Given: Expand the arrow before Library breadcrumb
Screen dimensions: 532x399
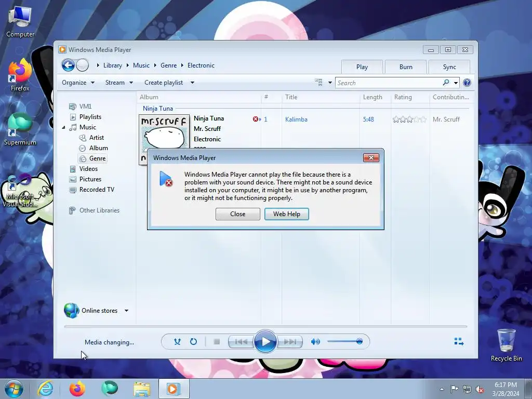Looking at the screenshot, I should [x=98, y=65].
